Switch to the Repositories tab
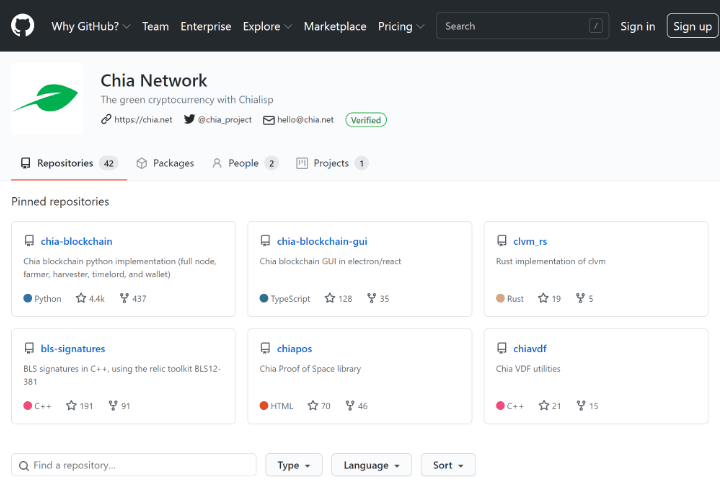 pos(69,163)
